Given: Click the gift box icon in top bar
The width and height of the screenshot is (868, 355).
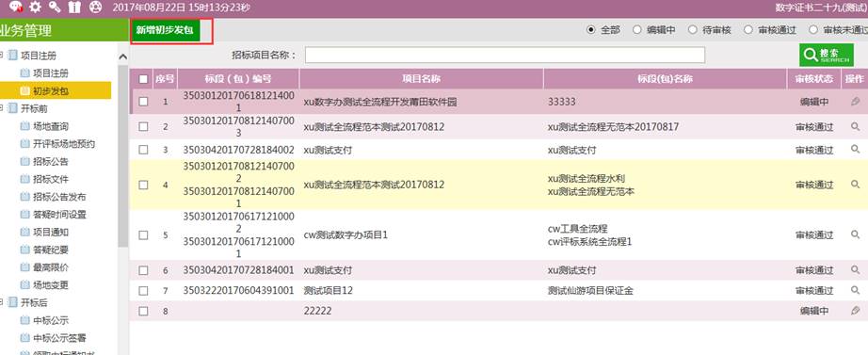Looking at the screenshot, I should (73, 8).
